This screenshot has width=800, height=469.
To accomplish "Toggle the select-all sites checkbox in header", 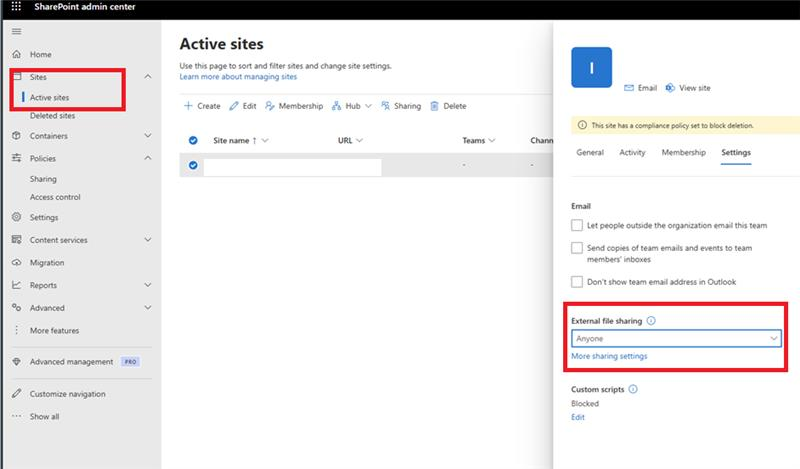I will (x=193, y=140).
